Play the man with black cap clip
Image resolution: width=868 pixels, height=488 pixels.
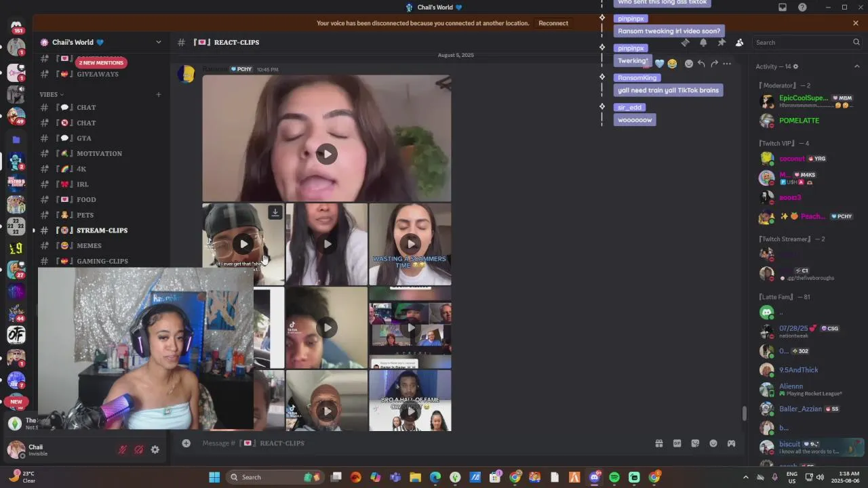click(x=243, y=244)
